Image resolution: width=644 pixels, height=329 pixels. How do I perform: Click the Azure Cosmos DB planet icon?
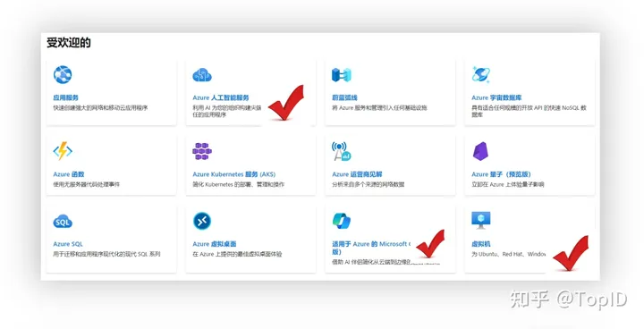point(481,75)
